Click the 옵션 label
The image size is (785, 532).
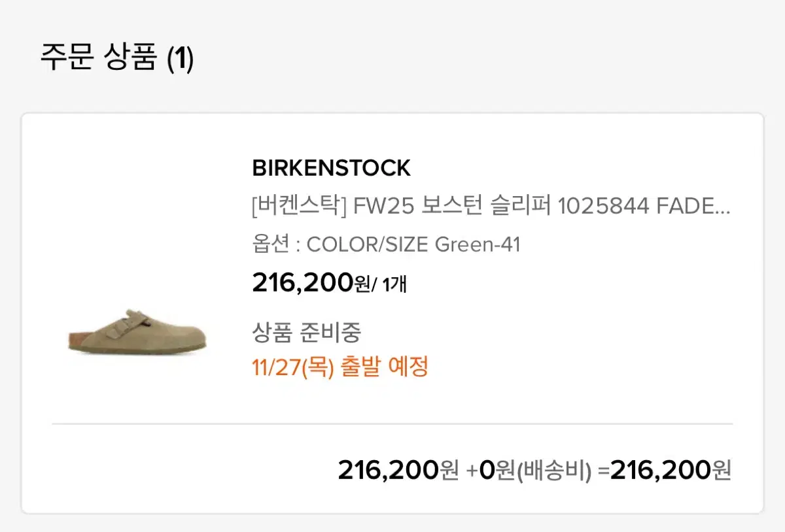[x=270, y=244]
